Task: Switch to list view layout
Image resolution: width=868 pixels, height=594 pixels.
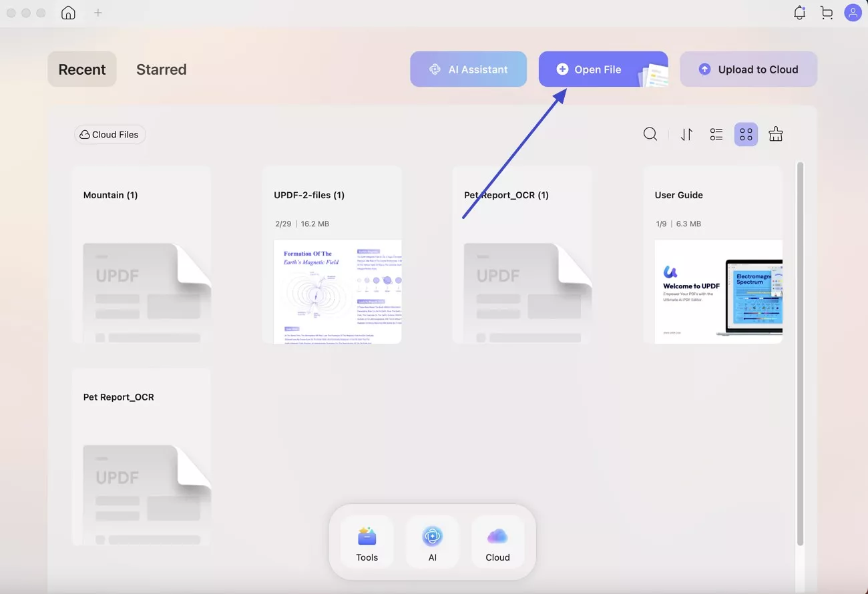Action: click(x=716, y=134)
